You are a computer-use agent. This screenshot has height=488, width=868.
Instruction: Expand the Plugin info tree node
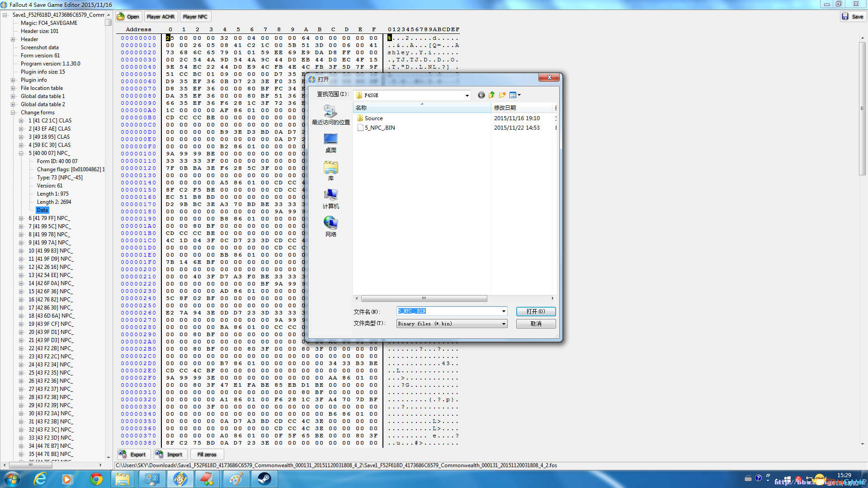13,80
